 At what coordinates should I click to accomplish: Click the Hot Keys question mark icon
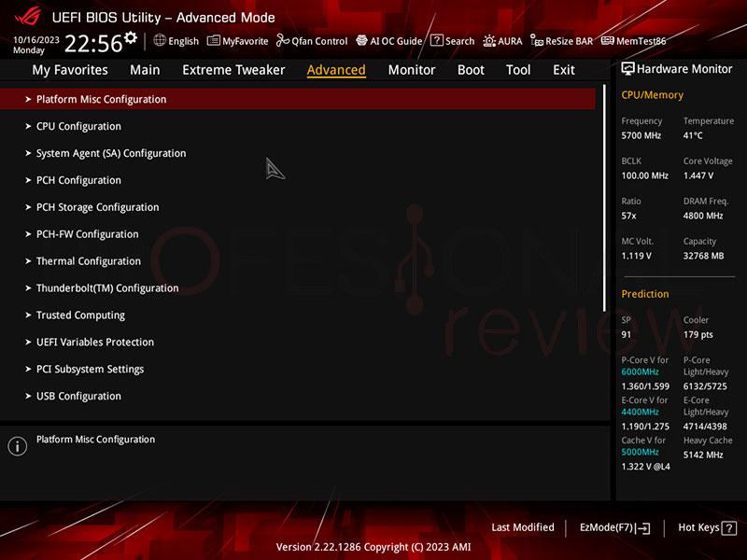(729, 528)
